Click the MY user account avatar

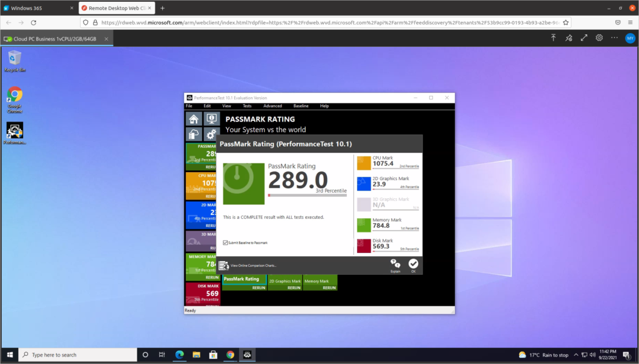point(630,38)
